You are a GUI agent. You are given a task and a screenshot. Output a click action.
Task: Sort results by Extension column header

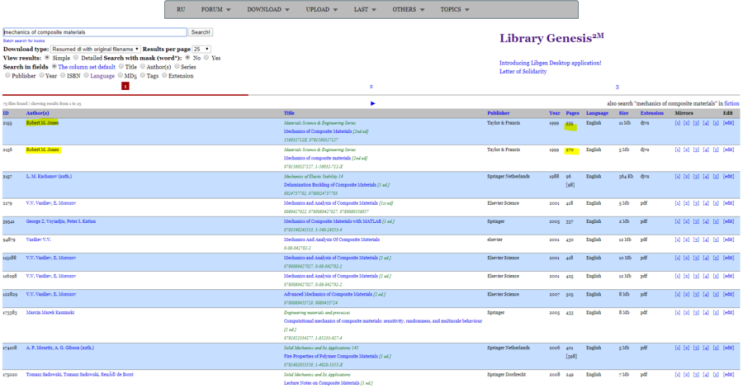(x=652, y=113)
